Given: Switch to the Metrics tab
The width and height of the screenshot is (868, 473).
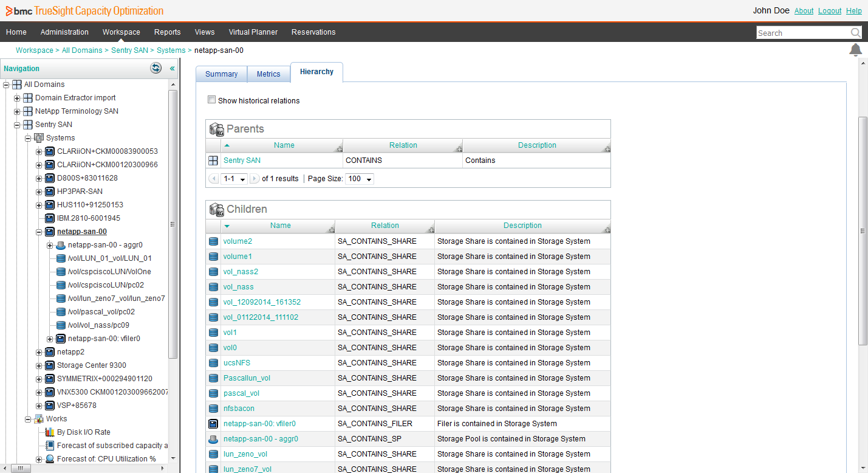Looking at the screenshot, I should point(268,74).
